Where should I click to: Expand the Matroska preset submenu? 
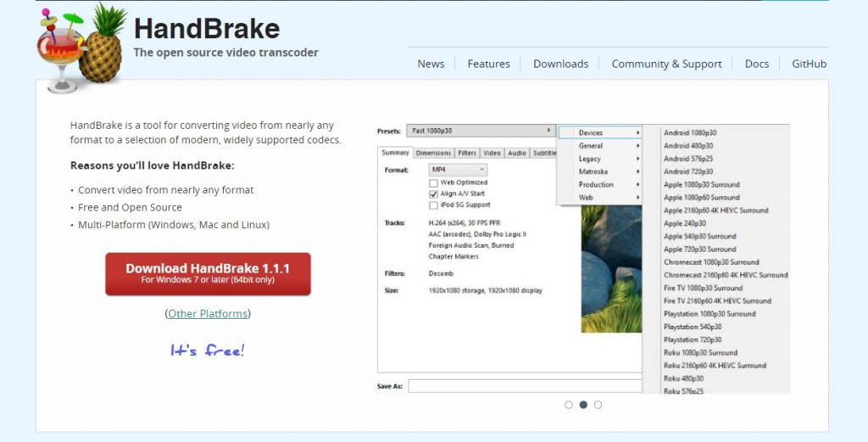point(599,171)
